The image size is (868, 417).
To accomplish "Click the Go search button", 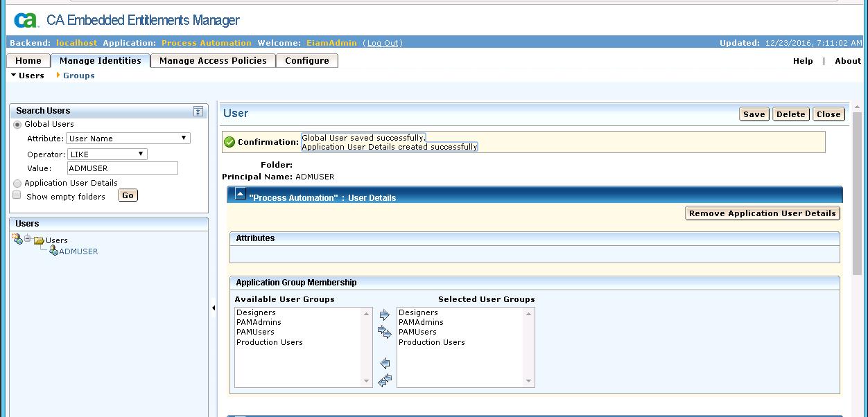I will point(128,196).
